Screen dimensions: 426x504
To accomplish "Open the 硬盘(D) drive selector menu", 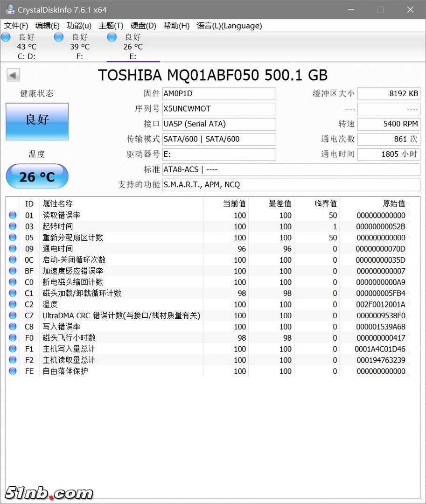I will (143, 26).
